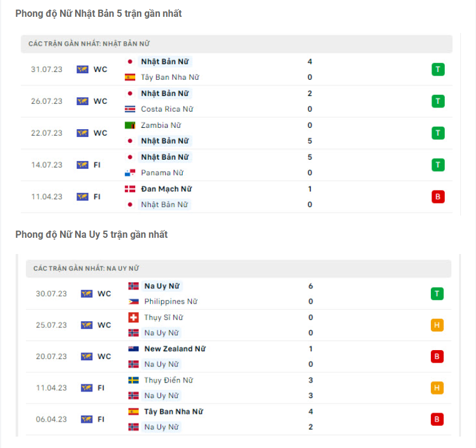Click the 'Các trận gần nhất: Nhật Bản Nữ' header

point(89,44)
